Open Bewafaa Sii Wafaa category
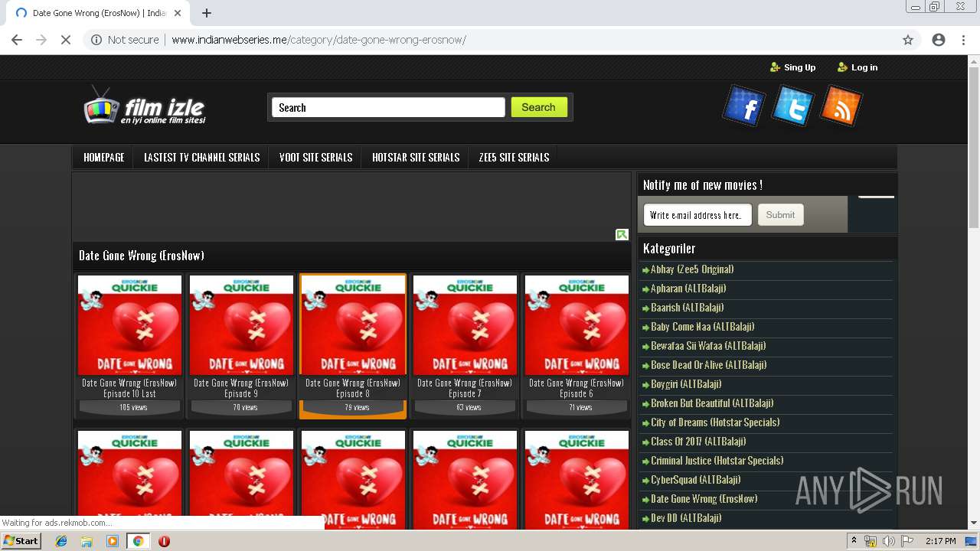 tap(708, 346)
